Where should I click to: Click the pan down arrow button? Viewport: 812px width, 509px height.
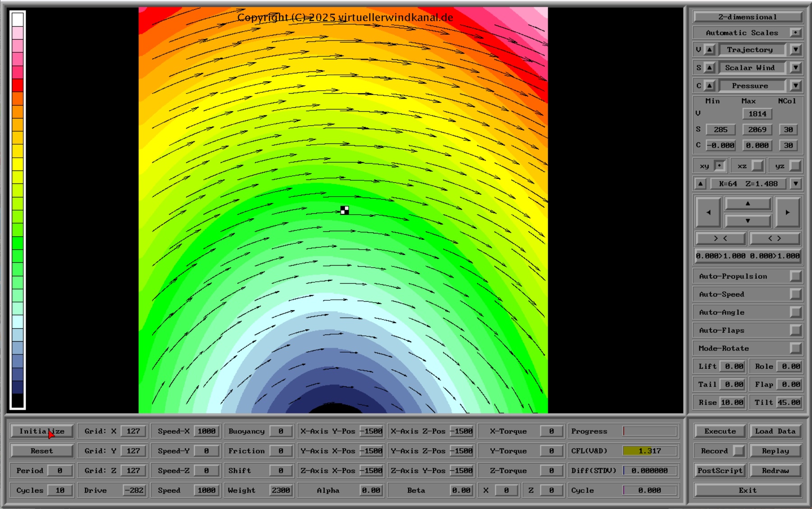tap(747, 221)
